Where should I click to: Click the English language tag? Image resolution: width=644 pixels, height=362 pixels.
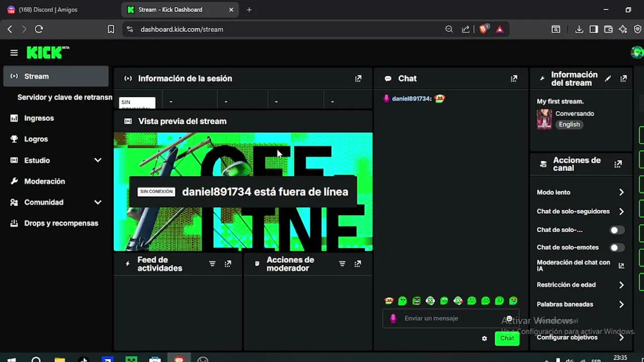click(x=569, y=124)
